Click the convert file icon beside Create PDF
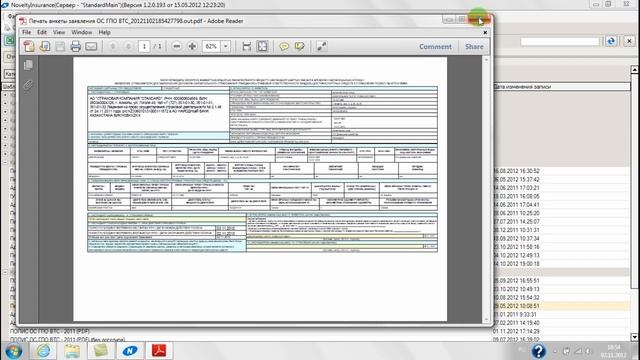 (44, 46)
